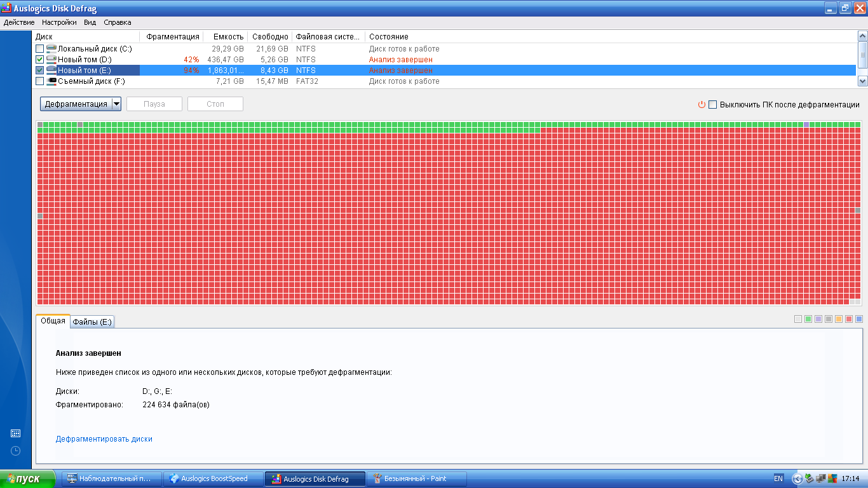868x488 pixels.
Task: Click the removable drive icon of Съемный диск (F:)
Action: click(51, 81)
